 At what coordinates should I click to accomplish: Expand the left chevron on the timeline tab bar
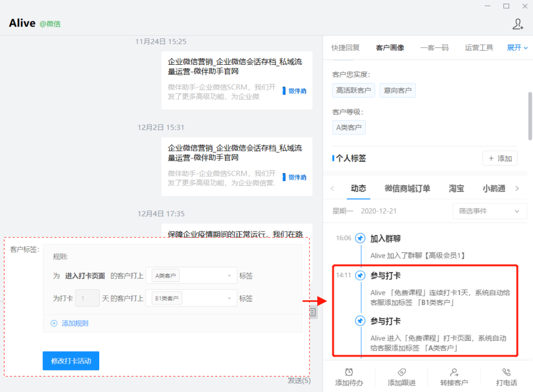coord(332,188)
